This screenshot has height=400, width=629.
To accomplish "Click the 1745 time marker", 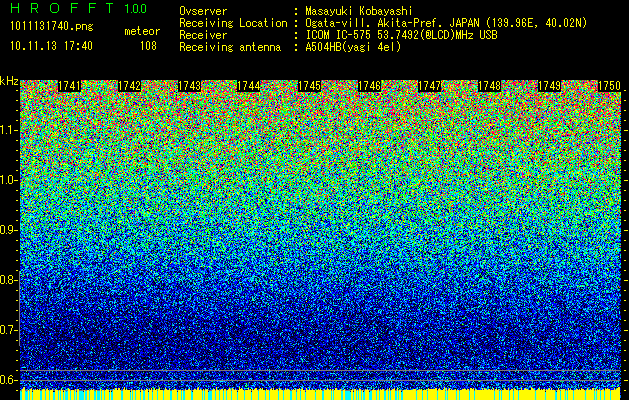I will [x=309, y=86].
